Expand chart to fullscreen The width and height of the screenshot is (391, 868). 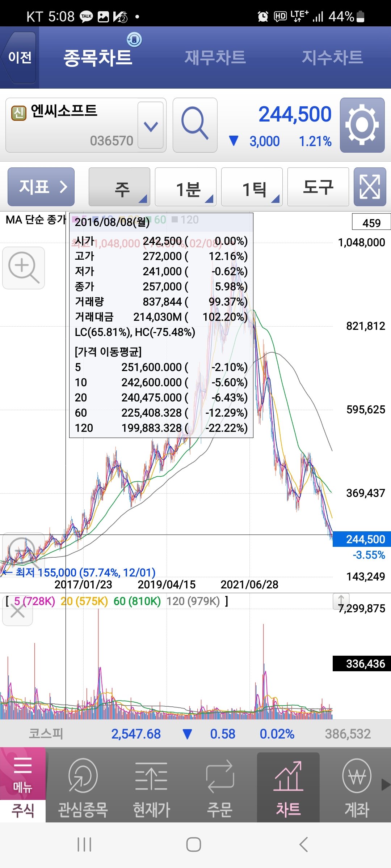(x=370, y=187)
